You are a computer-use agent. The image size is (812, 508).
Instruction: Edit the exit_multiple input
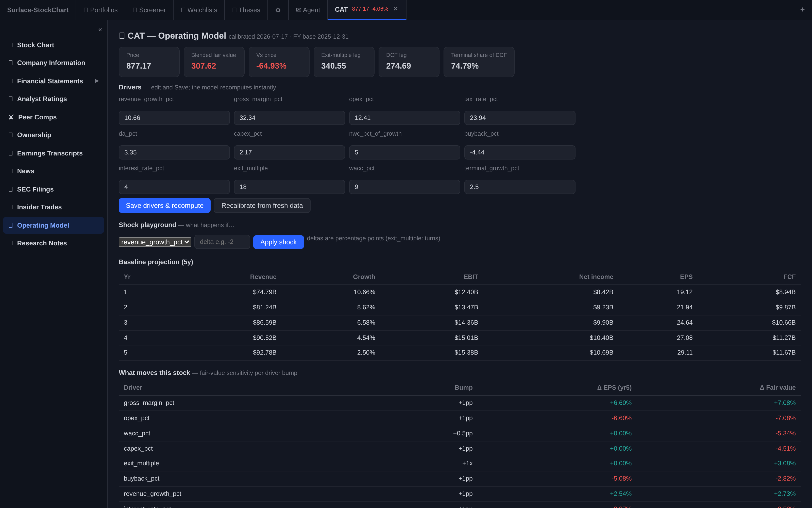(x=289, y=187)
